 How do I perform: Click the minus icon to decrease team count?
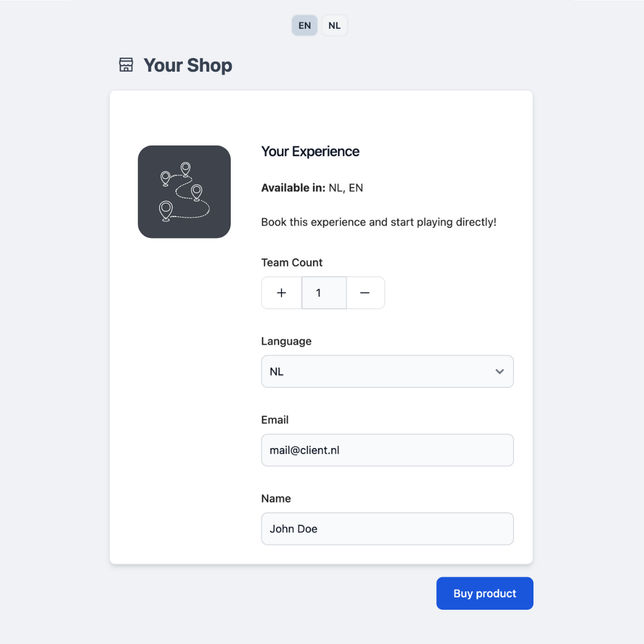(365, 293)
